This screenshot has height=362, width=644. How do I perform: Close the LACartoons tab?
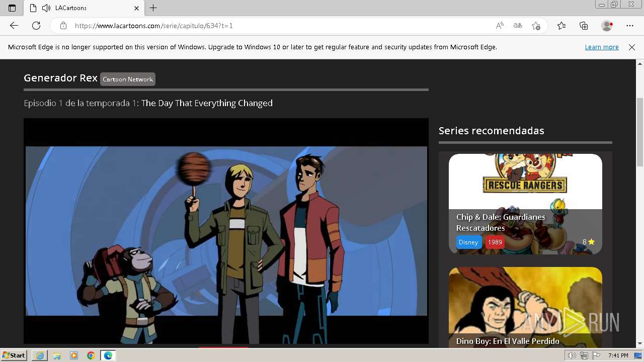tap(137, 8)
